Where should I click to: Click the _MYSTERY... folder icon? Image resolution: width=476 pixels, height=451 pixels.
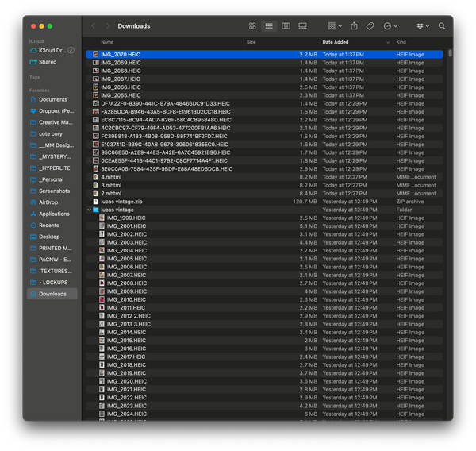pos(33,156)
